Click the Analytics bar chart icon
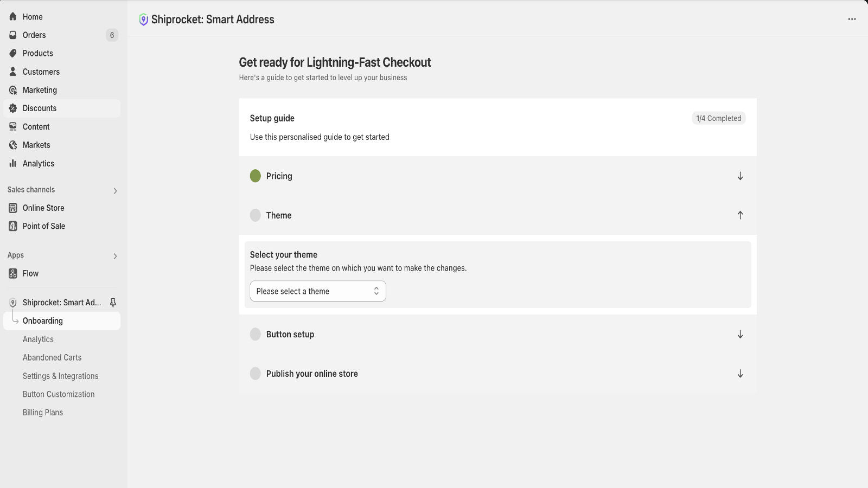The height and width of the screenshot is (488, 868). 13,163
